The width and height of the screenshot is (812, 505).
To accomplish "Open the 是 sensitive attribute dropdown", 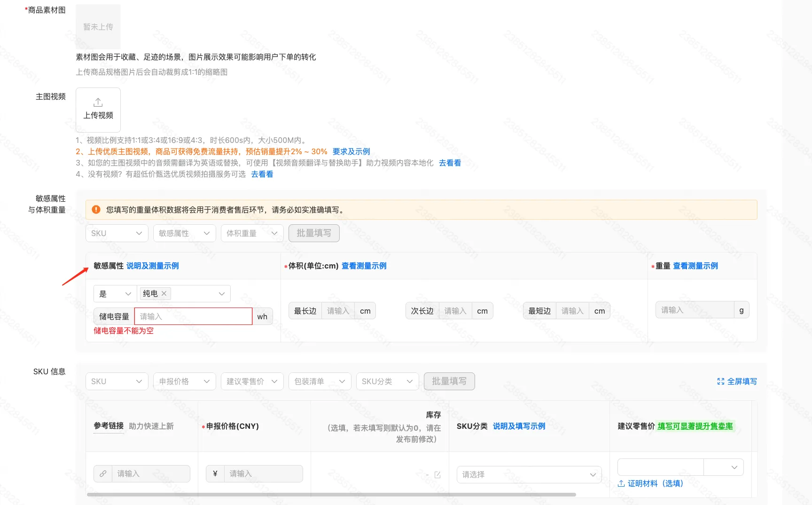I will coord(115,294).
